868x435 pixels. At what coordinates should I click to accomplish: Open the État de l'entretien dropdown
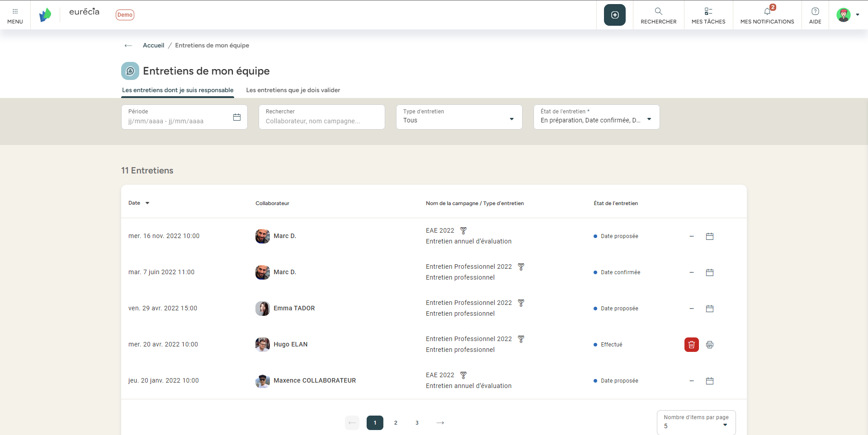click(x=649, y=118)
